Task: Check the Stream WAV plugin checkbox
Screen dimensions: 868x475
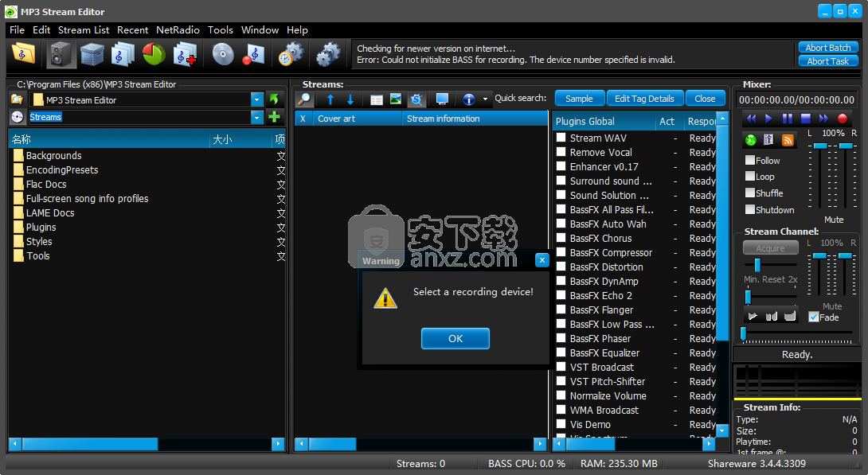Action: pos(561,137)
